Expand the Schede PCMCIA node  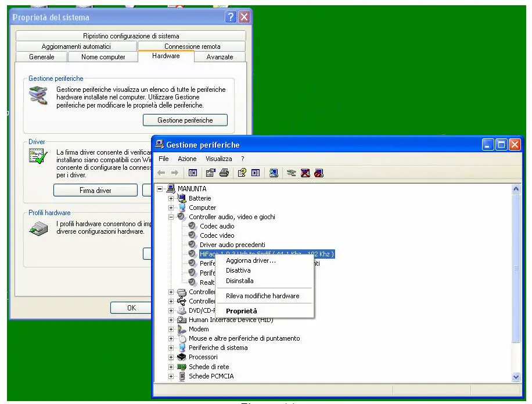(171, 376)
